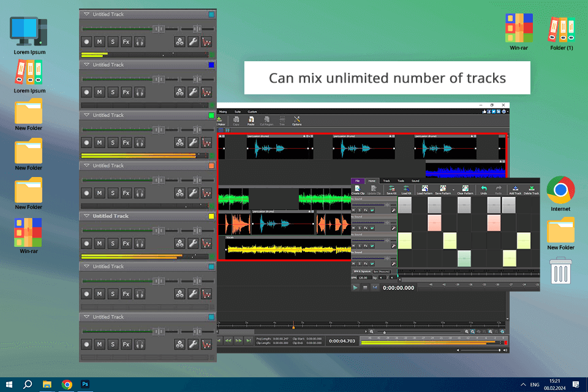
Task: Open Sound tab in beat maker
Action: (415, 181)
